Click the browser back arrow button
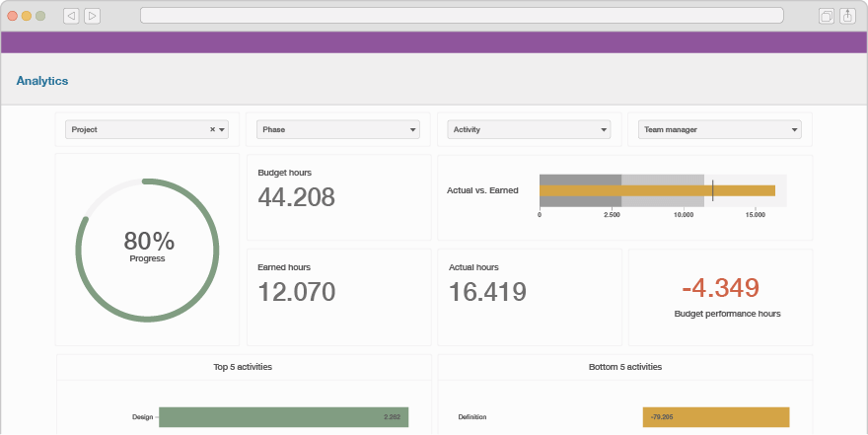 click(x=71, y=16)
